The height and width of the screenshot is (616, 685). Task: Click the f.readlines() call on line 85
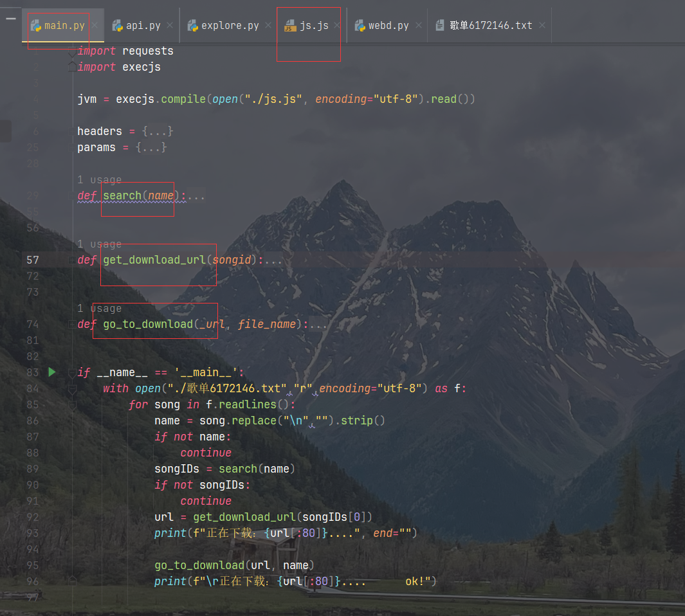[248, 404]
